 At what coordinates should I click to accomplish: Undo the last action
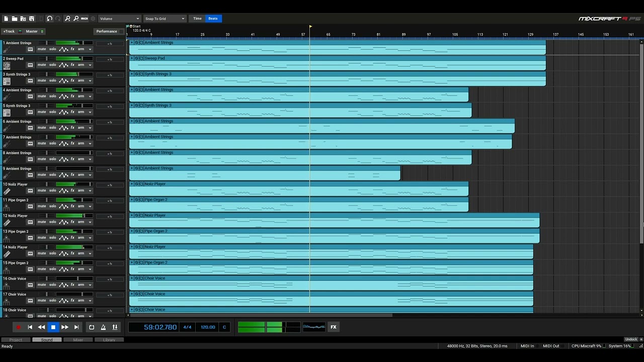(x=49, y=19)
